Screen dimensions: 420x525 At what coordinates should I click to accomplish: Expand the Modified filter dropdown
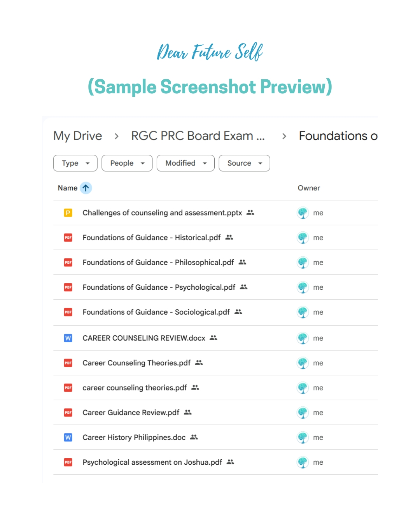pos(185,163)
